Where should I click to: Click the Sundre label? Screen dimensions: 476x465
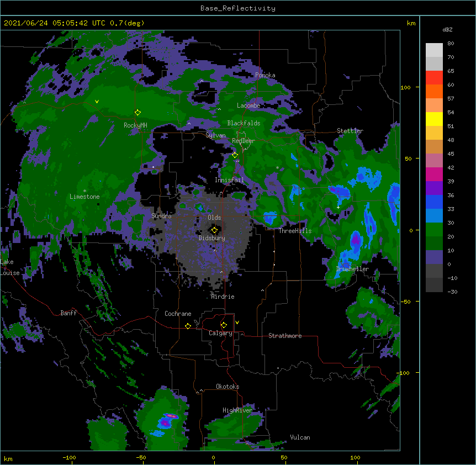[161, 216]
